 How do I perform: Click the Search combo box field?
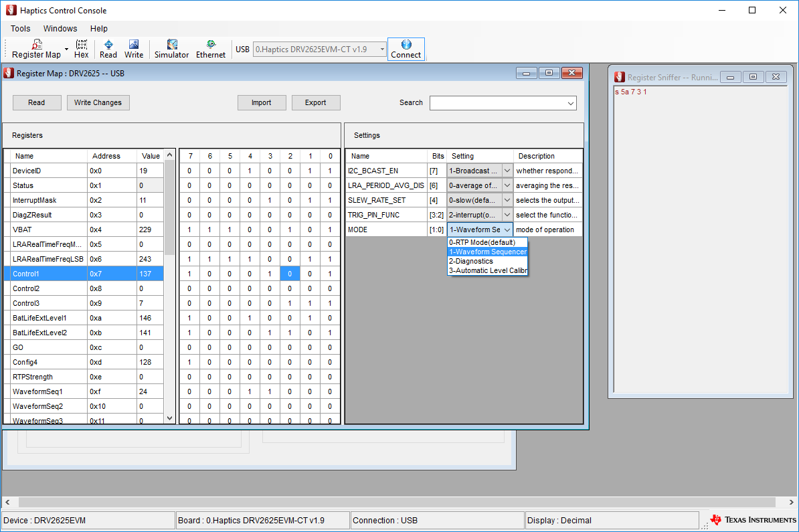click(x=503, y=103)
